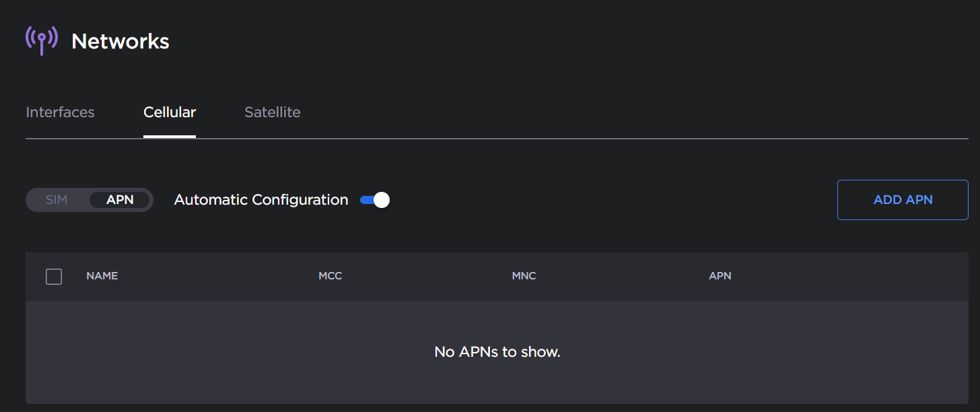Switch to the Interfaces tab

pos(59,112)
